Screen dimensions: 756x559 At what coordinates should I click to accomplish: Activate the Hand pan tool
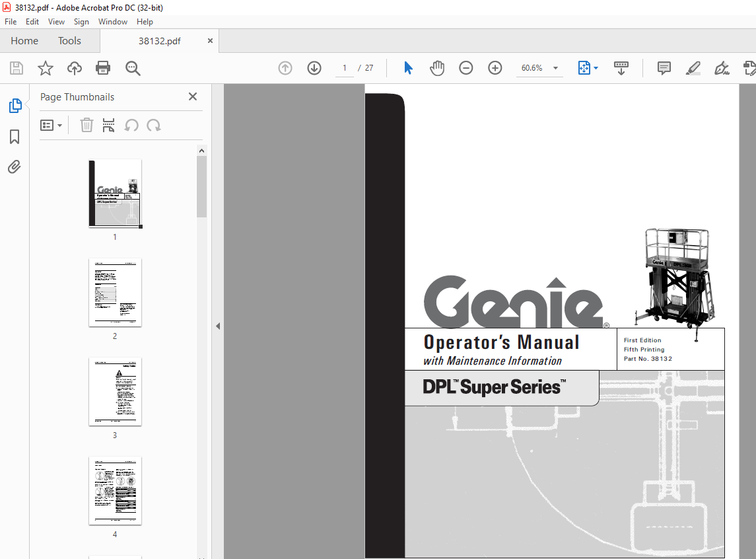pyautogui.click(x=437, y=68)
